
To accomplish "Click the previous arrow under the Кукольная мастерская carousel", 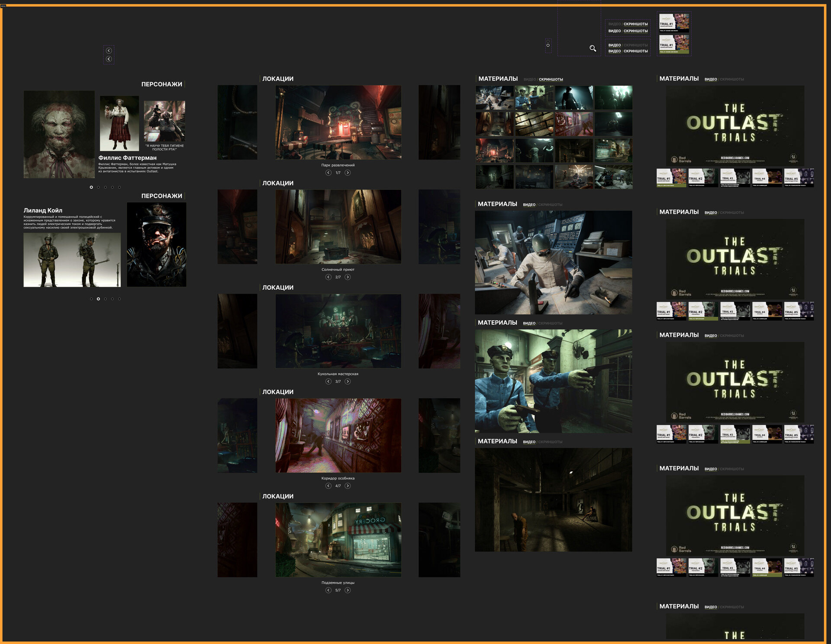I will pos(329,381).
